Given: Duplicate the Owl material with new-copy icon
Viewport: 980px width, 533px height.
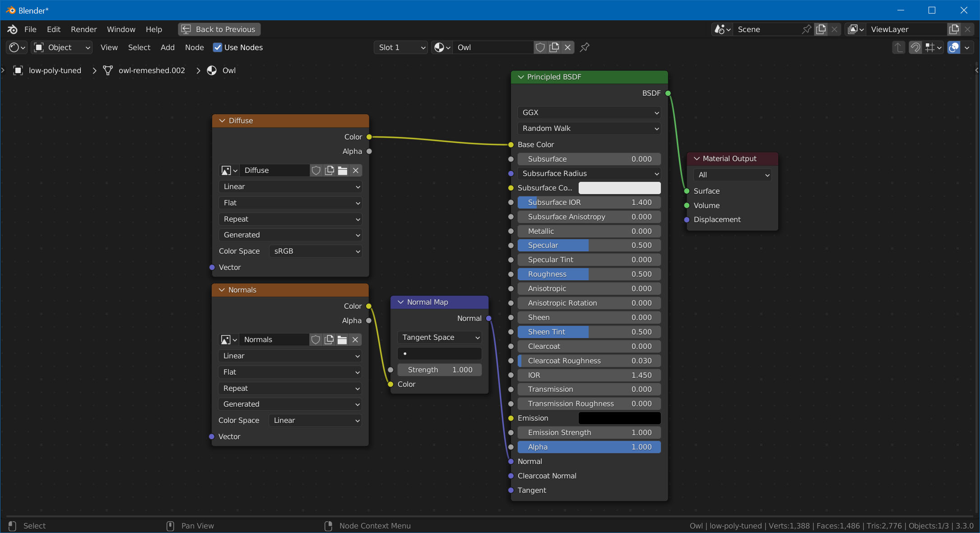Looking at the screenshot, I should click(554, 47).
